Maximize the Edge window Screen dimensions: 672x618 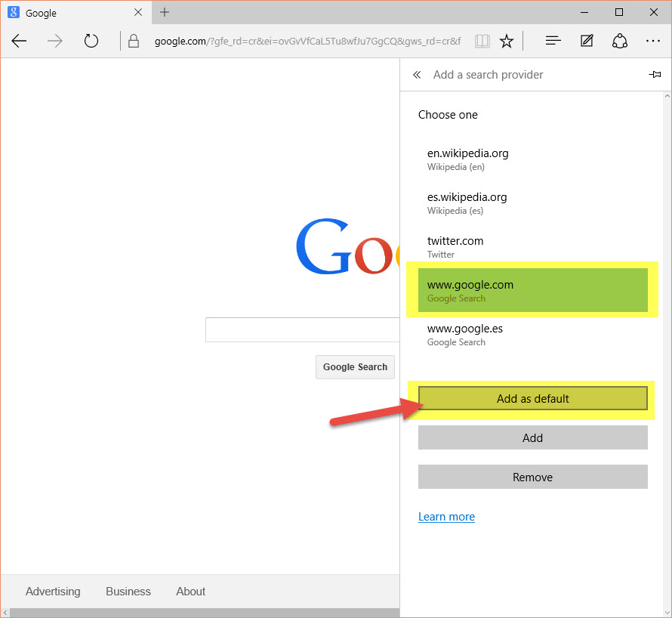[619, 12]
